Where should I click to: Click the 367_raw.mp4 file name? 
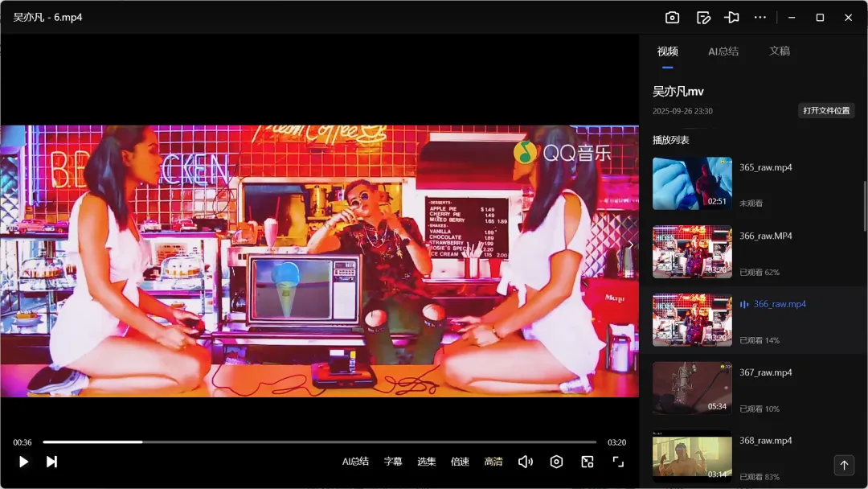pyautogui.click(x=766, y=372)
